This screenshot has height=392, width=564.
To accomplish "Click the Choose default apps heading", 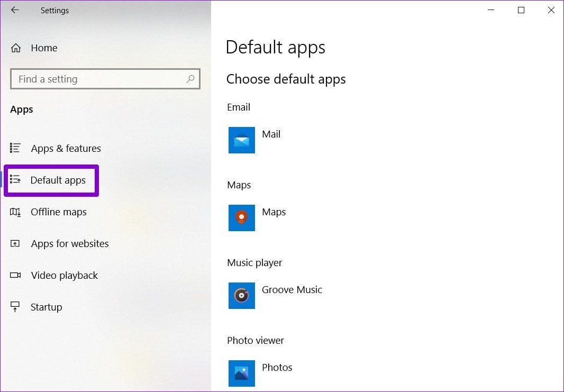I will 286,79.
